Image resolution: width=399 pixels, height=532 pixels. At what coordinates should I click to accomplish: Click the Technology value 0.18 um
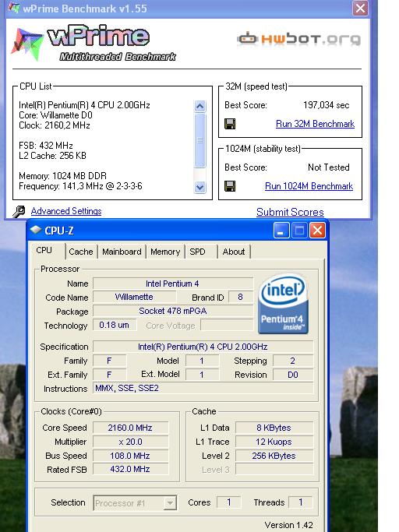115,325
